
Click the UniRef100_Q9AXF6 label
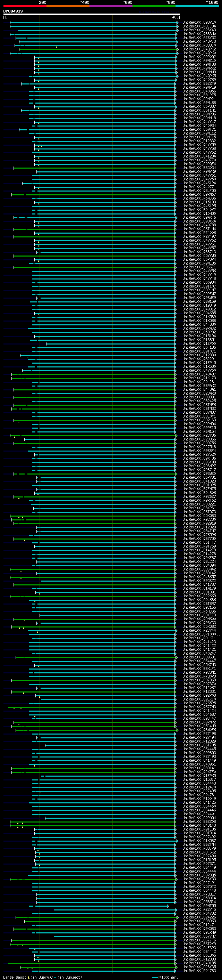point(199,218)
